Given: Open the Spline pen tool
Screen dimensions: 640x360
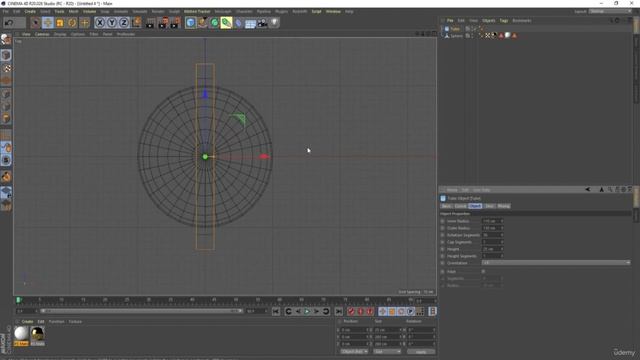Looking at the screenshot, I should click(x=202, y=22).
